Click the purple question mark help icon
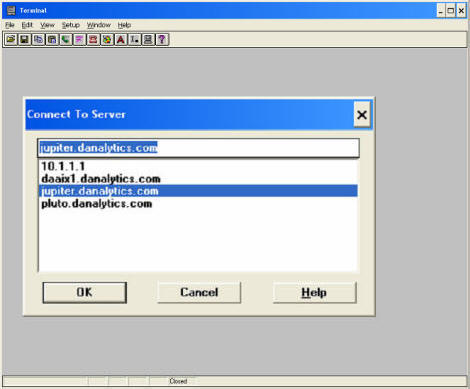The image size is (470, 389). coord(162,40)
